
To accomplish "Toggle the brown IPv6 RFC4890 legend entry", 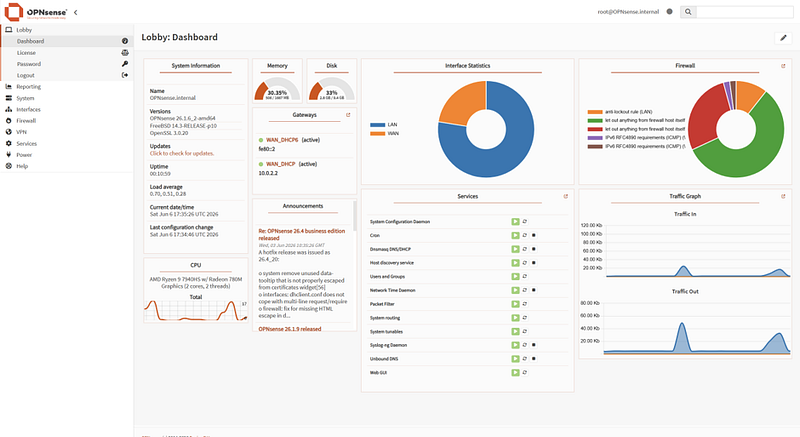I will click(636, 146).
